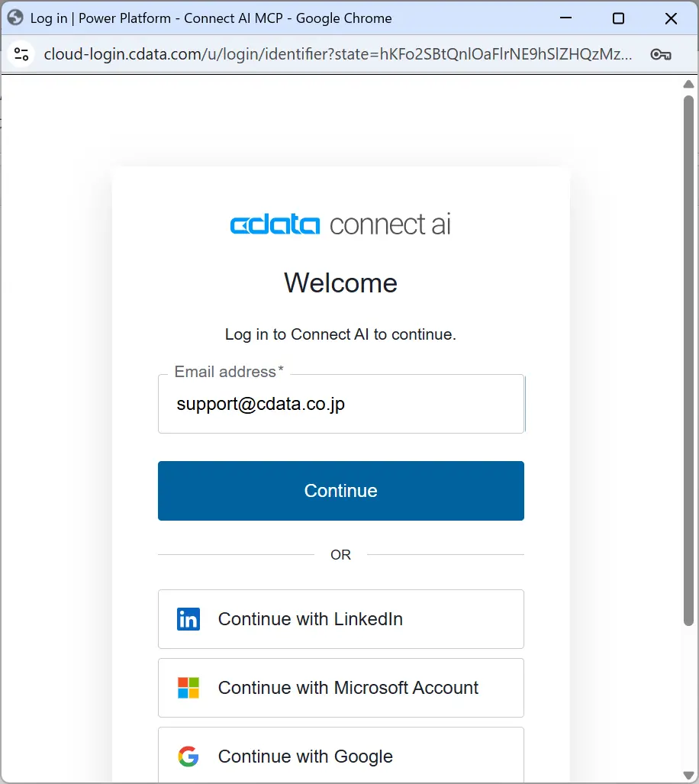The width and height of the screenshot is (699, 784).
Task: Click the LinkedIn logo icon
Action: (x=188, y=619)
